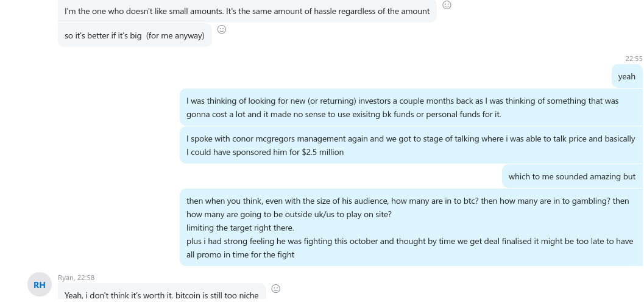
Task: Select the 'yeah' message bubble
Action: [x=627, y=76]
